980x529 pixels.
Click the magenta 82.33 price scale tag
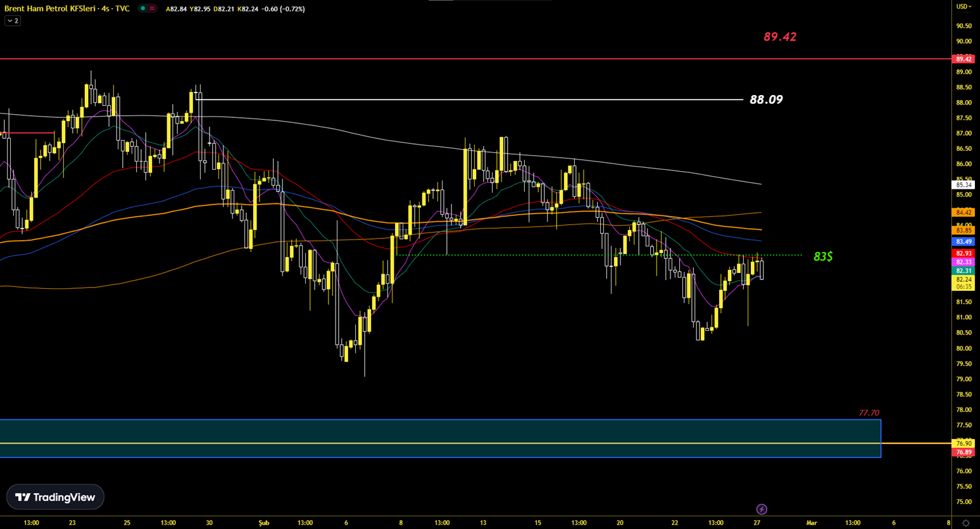tap(964, 262)
